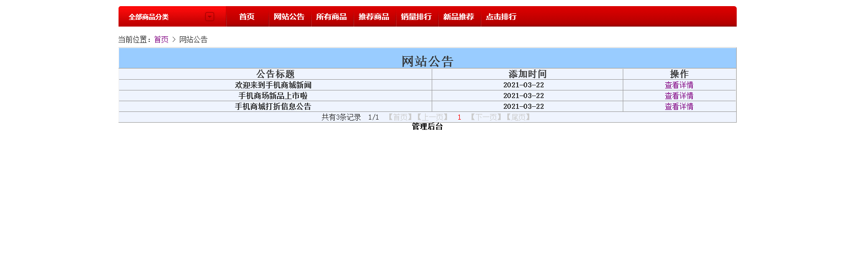Image resolution: width=868 pixels, height=277 pixels.
Task: Select the 公告标题 column header
Action: click(x=275, y=74)
